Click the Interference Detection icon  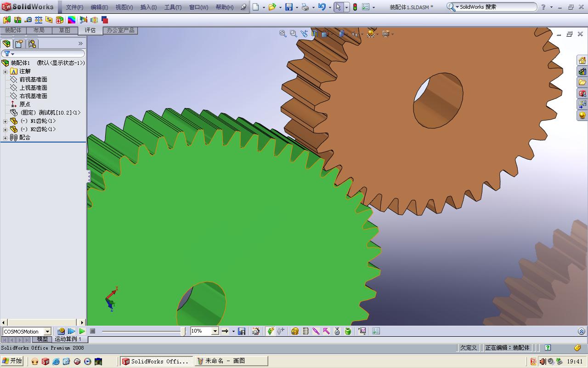6,20
